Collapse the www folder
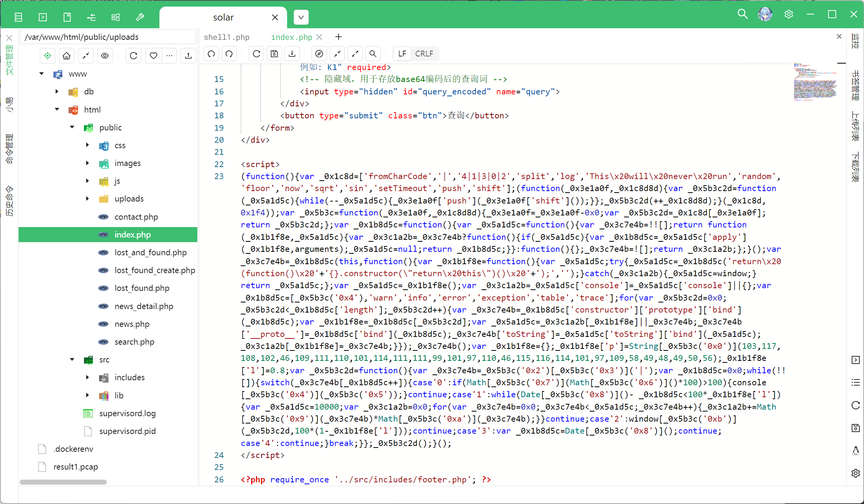Image resolution: width=864 pixels, height=504 pixels. (41, 74)
